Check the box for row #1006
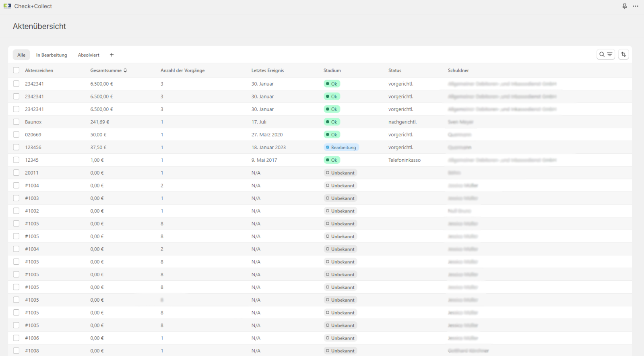The image size is (644, 362). click(x=16, y=338)
